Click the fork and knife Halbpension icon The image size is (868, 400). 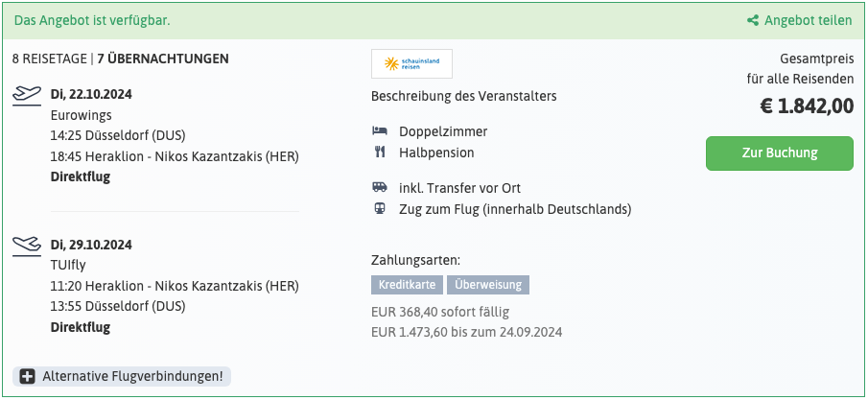(380, 152)
